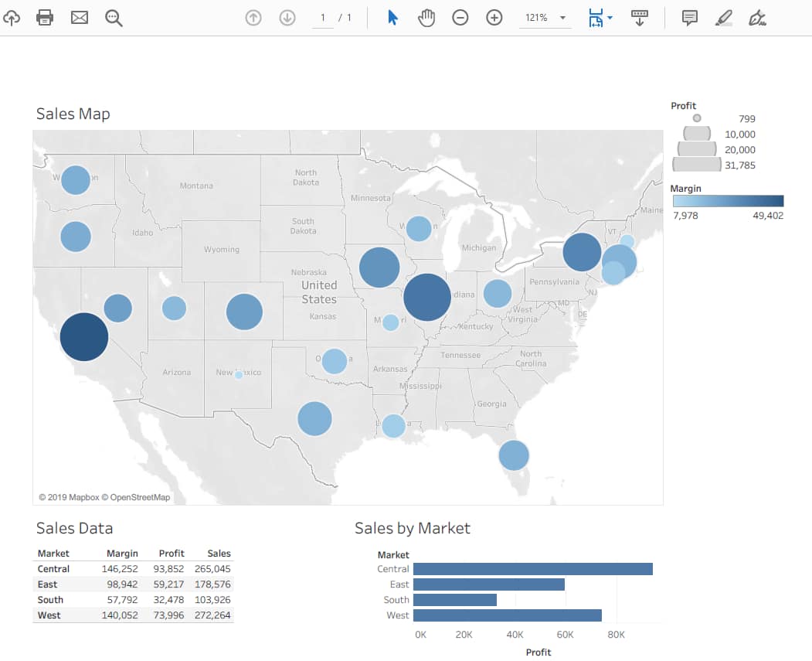The image size is (812, 661).
Task: Select the Highlight text tool
Action: [x=723, y=17]
